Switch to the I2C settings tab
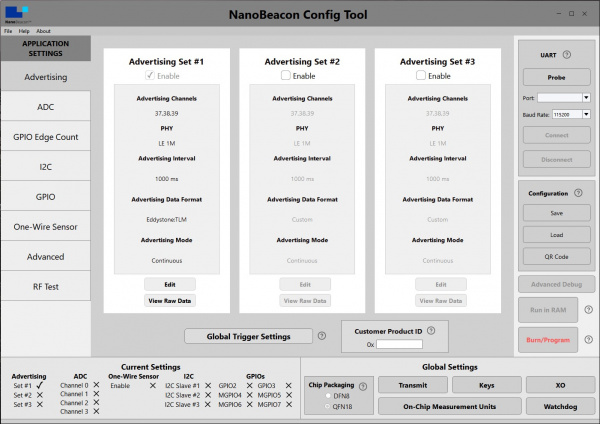This screenshot has height=424, width=600. point(46,167)
